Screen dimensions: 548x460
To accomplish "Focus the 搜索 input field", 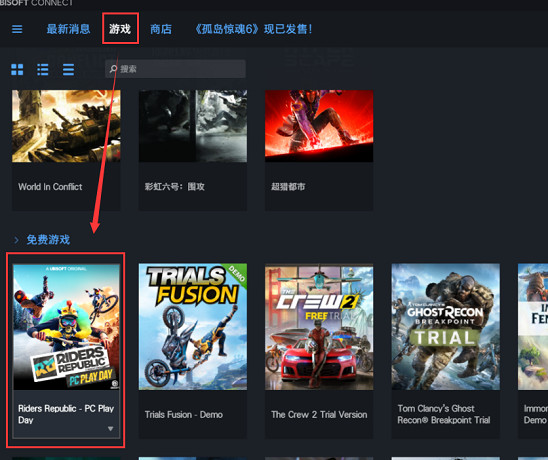I will 175,69.
